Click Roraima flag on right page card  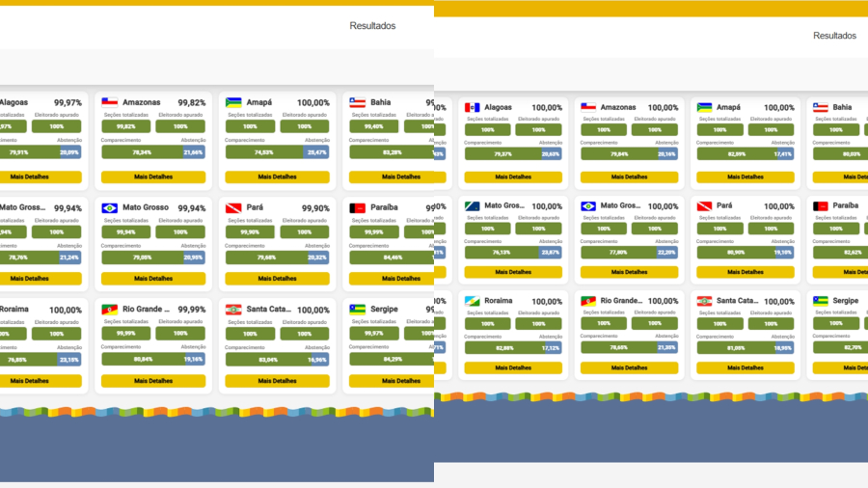[473, 301]
